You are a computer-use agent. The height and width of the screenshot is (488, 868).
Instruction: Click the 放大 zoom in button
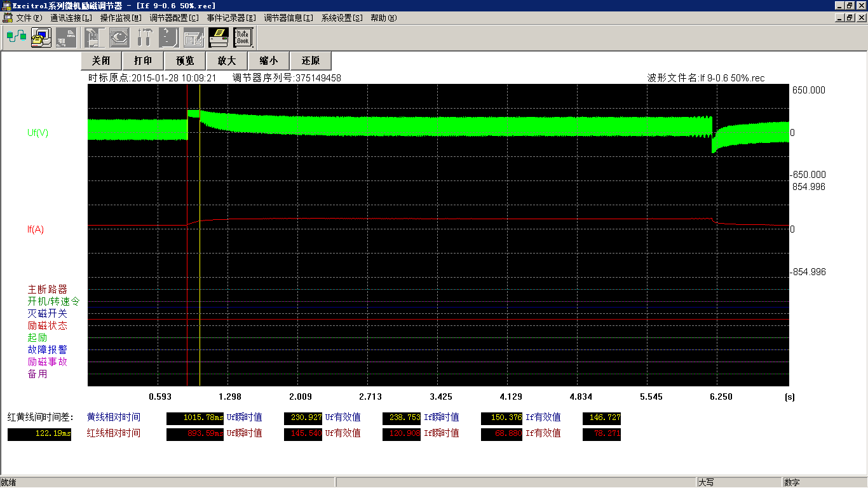[x=227, y=61]
